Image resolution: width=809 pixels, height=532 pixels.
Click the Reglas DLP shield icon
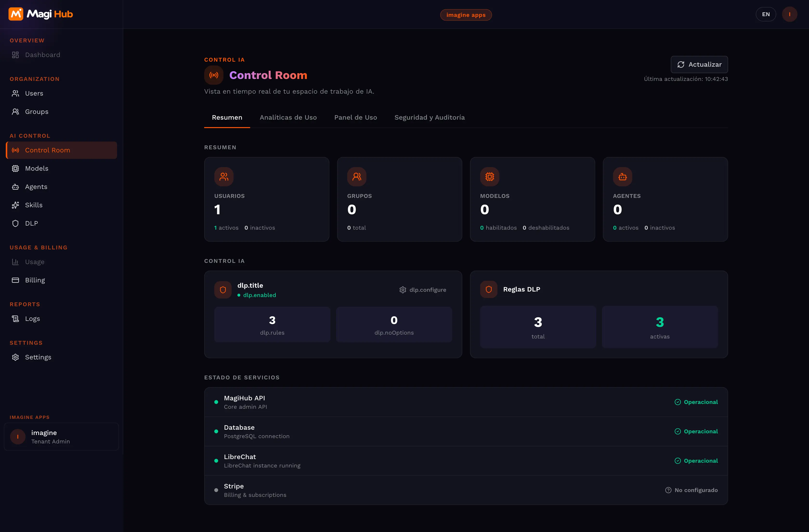tap(489, 289)
